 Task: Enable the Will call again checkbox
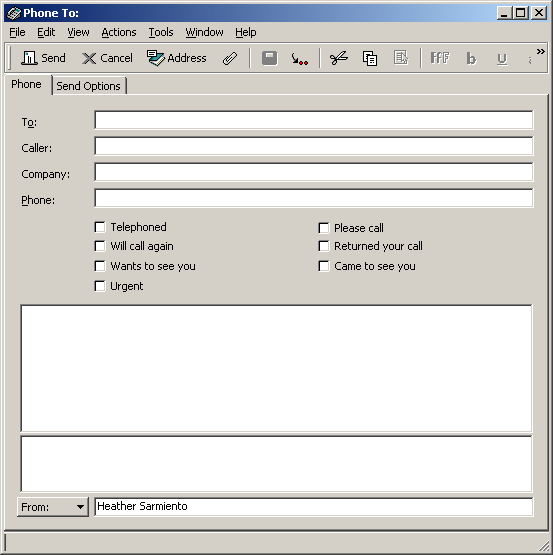point(100,246)
